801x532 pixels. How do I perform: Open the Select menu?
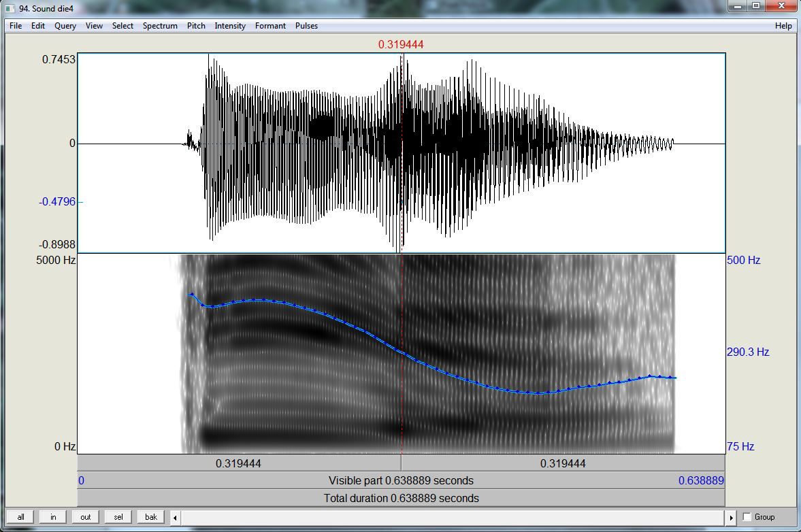pyautogui.click(x=122, y=26)
